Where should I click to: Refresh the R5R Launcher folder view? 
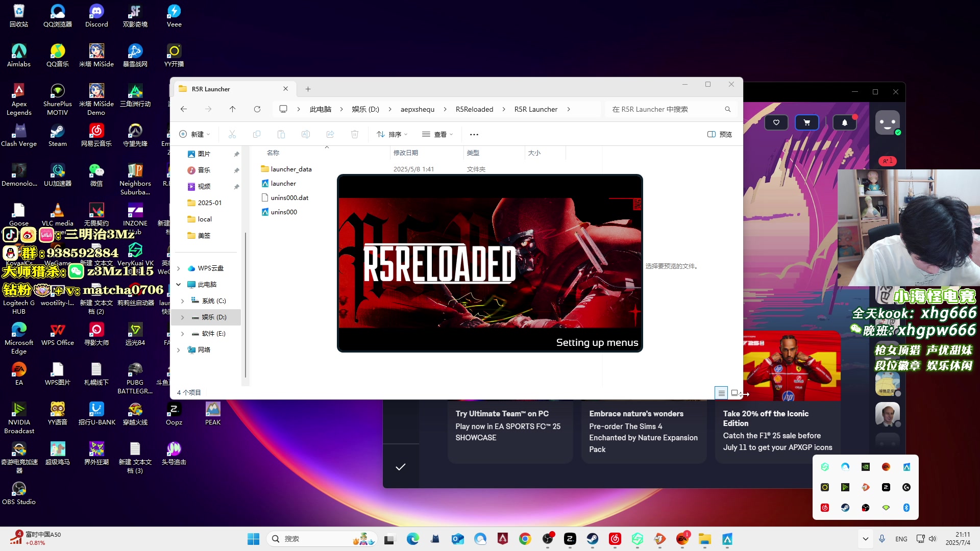click(257, 109)
